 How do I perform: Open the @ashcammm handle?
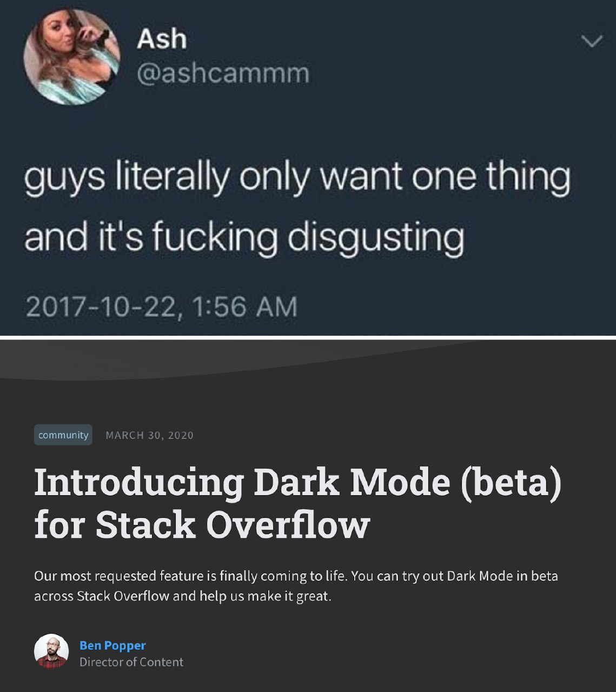pos(223,74)
